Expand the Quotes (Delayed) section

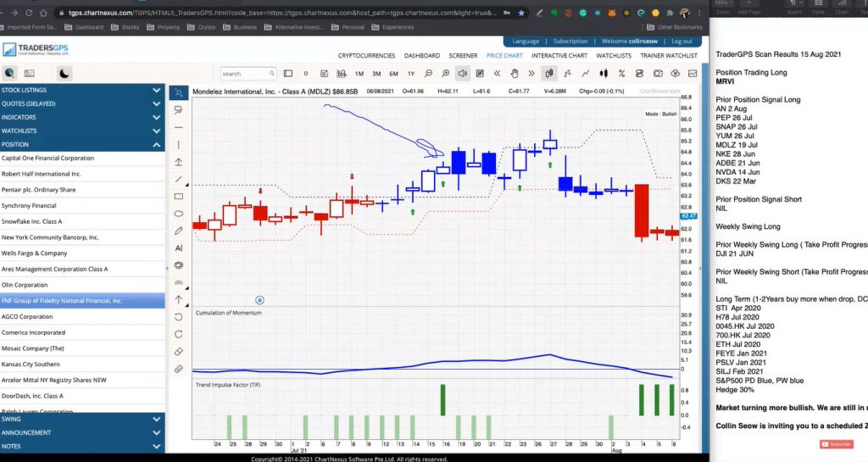point(82,103)
